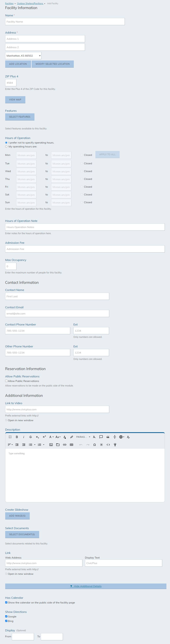Click the Add Location button

coord(18,64)
